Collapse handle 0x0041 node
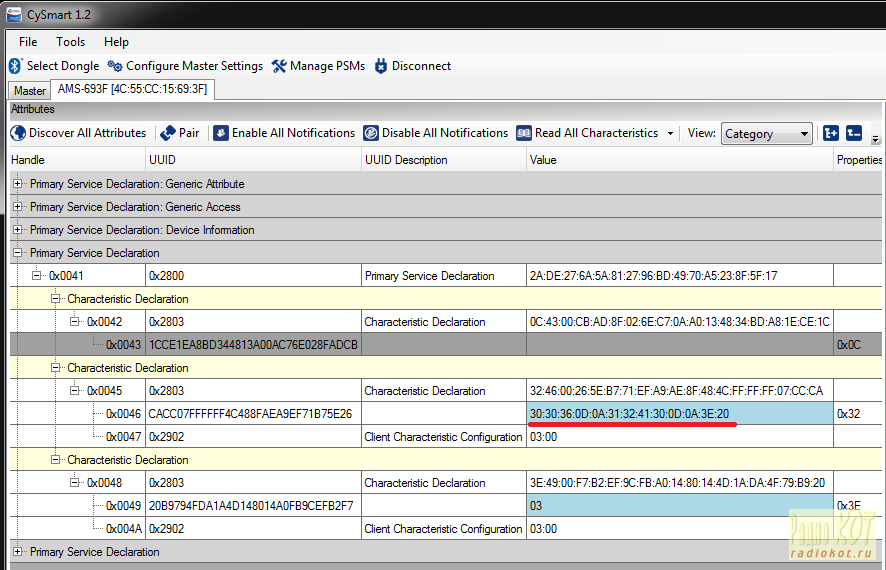The image size is (886, 570). point(37,276)
